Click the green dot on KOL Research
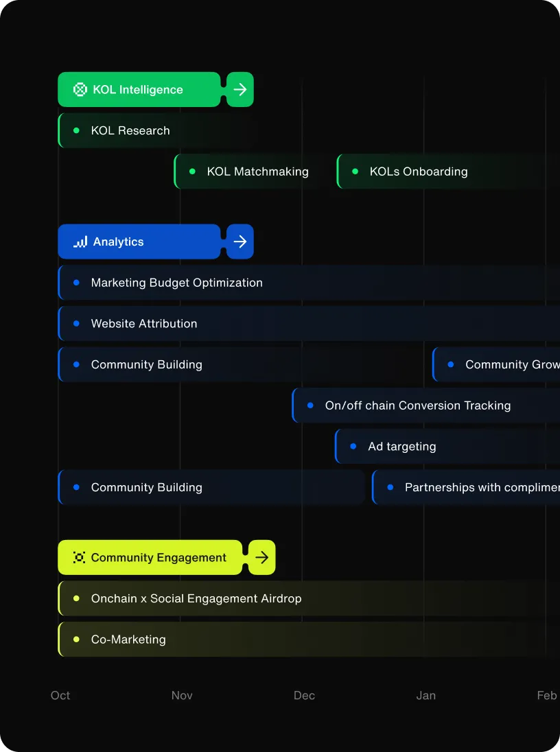Screen dimensions: 560x752 (77, 130)
